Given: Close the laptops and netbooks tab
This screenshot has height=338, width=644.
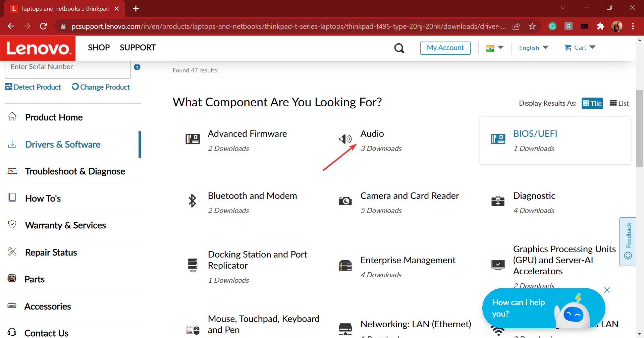Looking at the screenshot, I should pyautogui.click(x=117, y=8).
